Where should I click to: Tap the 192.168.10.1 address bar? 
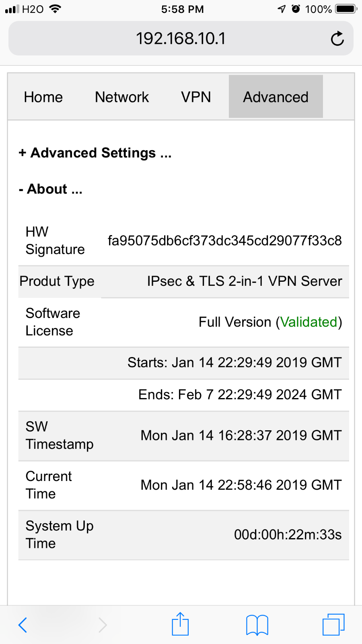point(181,39)
